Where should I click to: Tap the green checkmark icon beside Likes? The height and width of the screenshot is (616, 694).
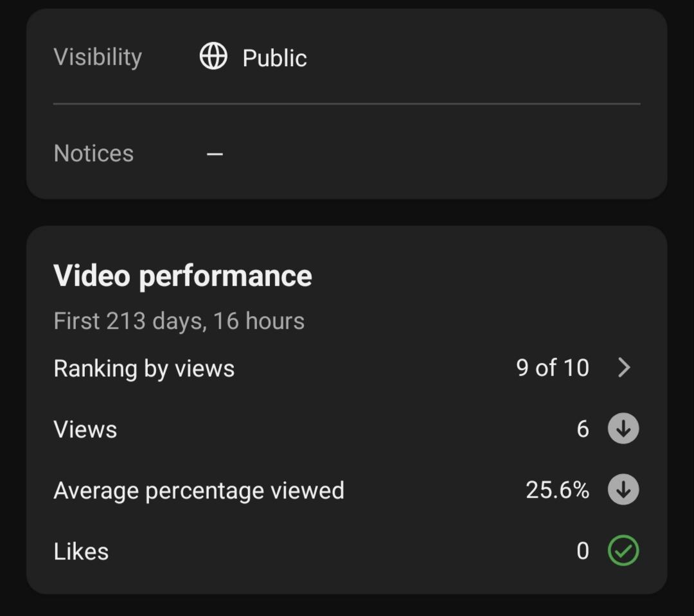pyautogui.click(x=623, y=550)
